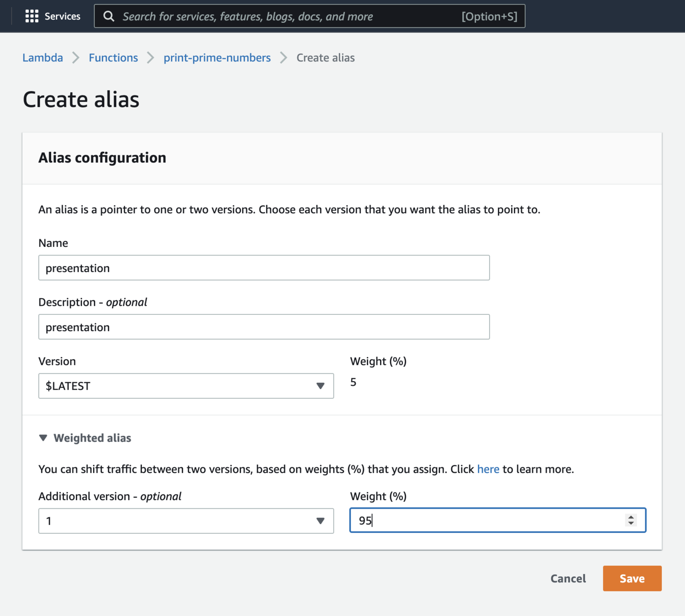The height and width of the screenshot is (616, 685).
Task: Open the Version $LATEST dropdown
Action: coord(186,386)
